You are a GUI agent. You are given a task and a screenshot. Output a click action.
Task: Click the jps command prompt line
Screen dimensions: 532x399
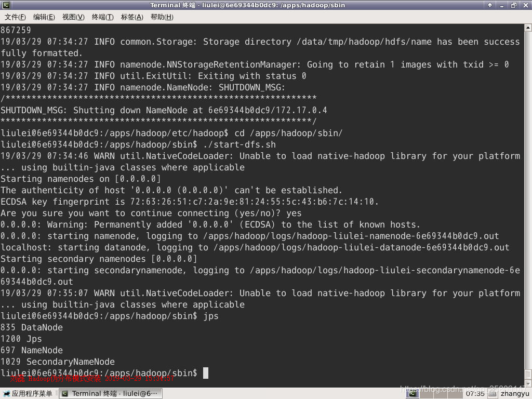[110, 316]
